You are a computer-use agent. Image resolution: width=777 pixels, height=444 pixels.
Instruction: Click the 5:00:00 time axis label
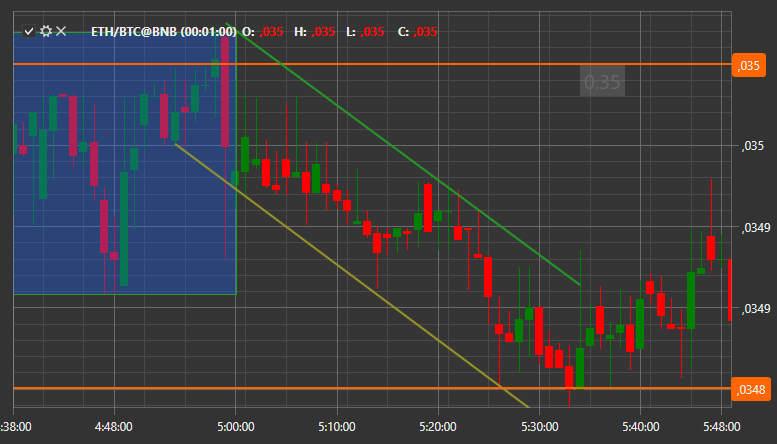pos(236,427)
